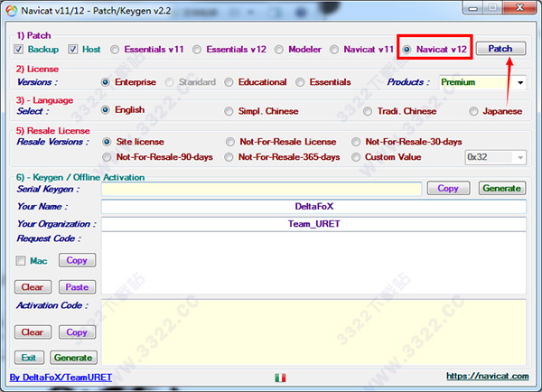Click Your Organization field with Team_URET
The height and width of the screenshot is (392, 542).
[313, 224]
